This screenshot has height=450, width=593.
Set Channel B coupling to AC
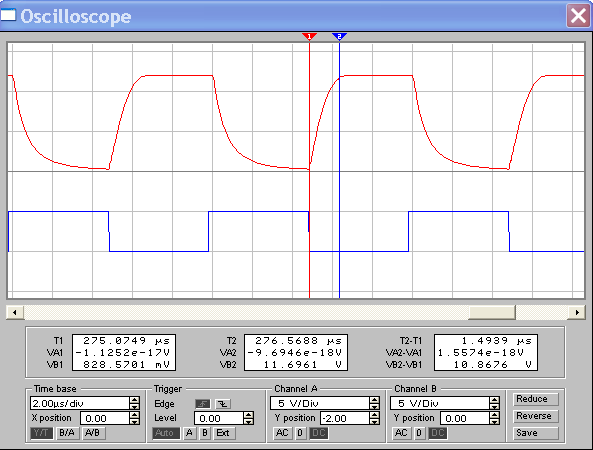(x=401, y=433)
